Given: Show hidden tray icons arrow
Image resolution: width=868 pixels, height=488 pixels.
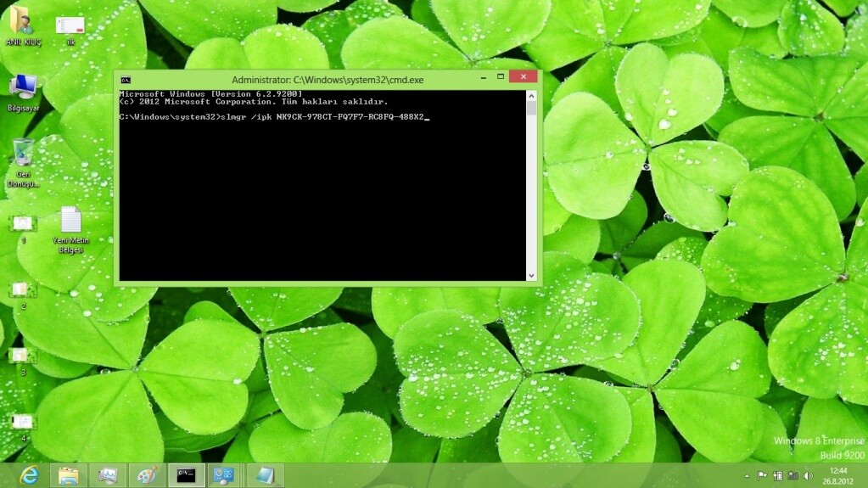Looking at the screenshot, I should (747, 476).
